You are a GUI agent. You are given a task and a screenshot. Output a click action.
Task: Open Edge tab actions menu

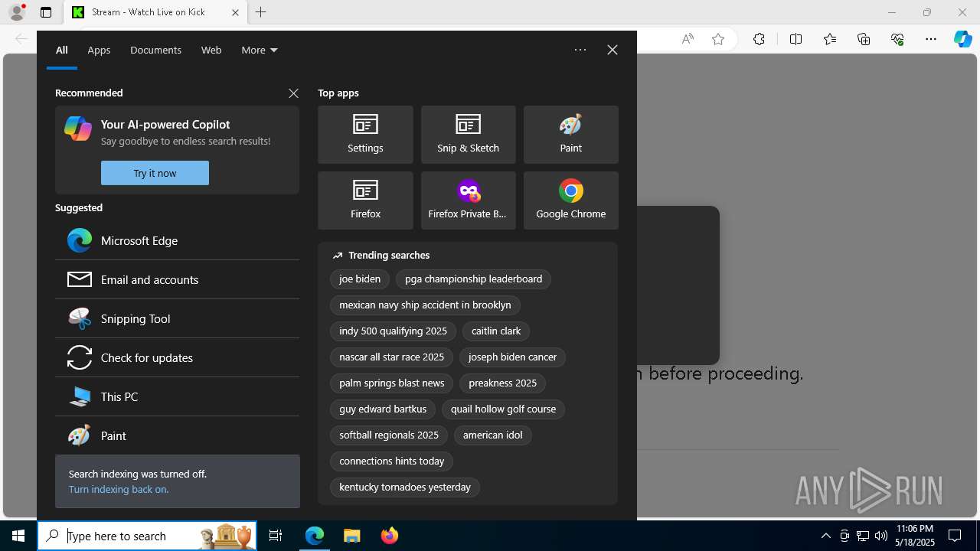pos(46,12)
